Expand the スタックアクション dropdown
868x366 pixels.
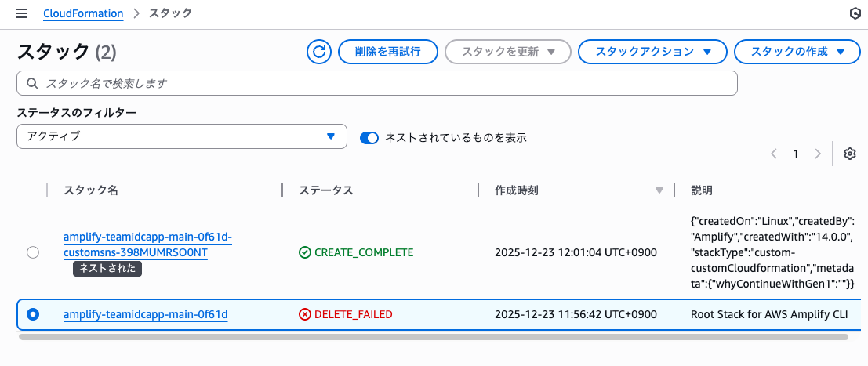[x=653, y=52]
